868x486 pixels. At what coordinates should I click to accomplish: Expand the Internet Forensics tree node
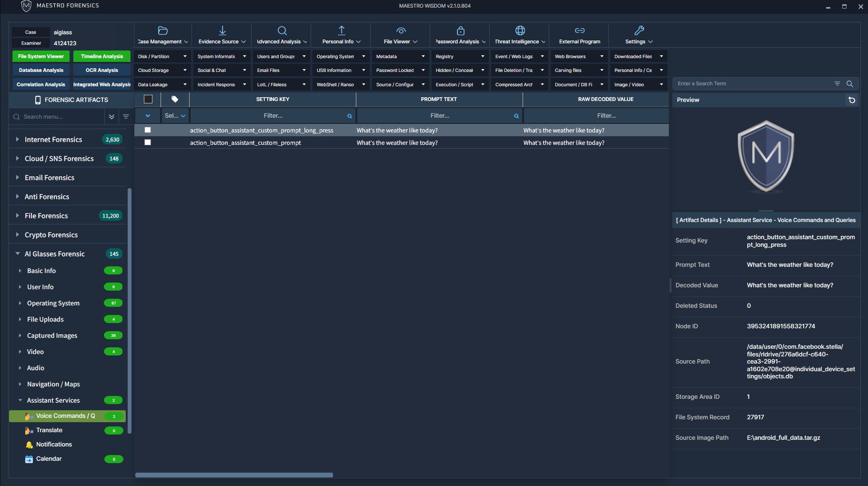(18, 140)
